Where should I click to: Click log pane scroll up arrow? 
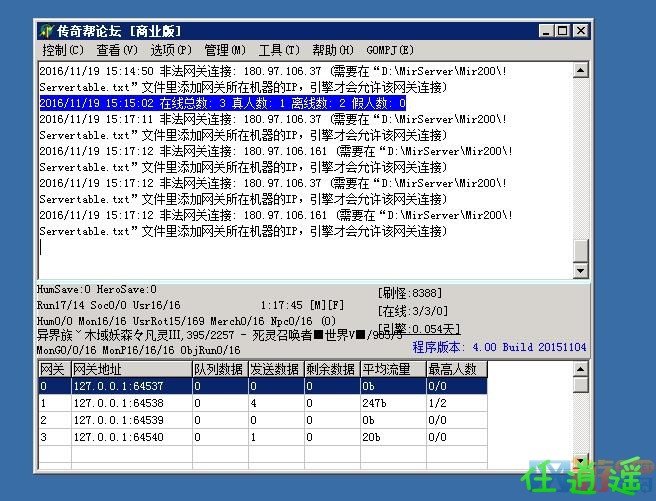coord(580,70)
